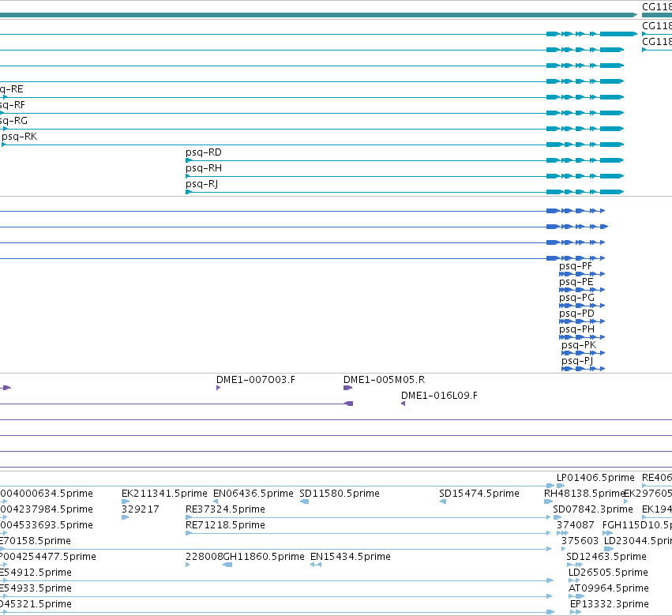672x616 pixels.
Task: Click the psq-PF protein feature label
Action: click(x=576, y=267)
